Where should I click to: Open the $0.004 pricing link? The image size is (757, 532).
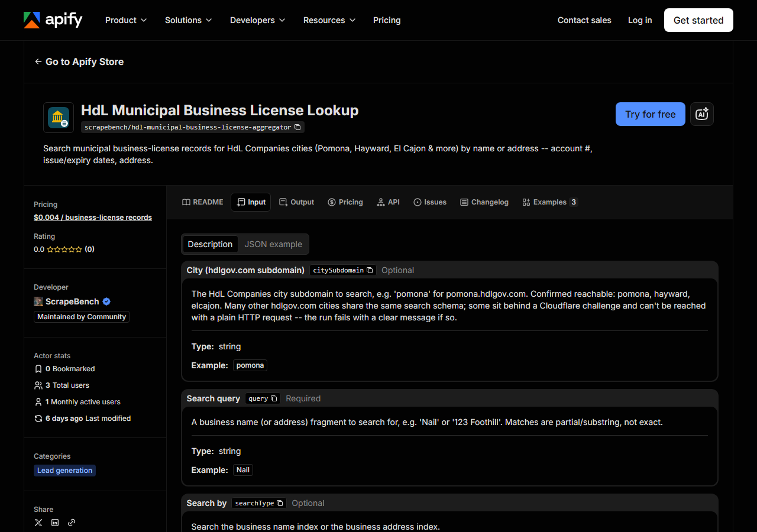93,218
